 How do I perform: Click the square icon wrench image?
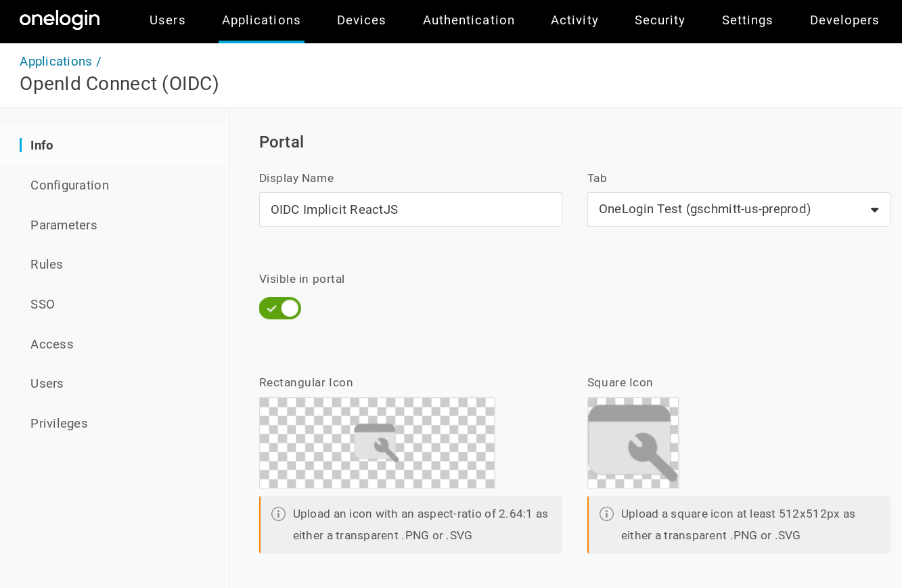[x=633, y=443]
